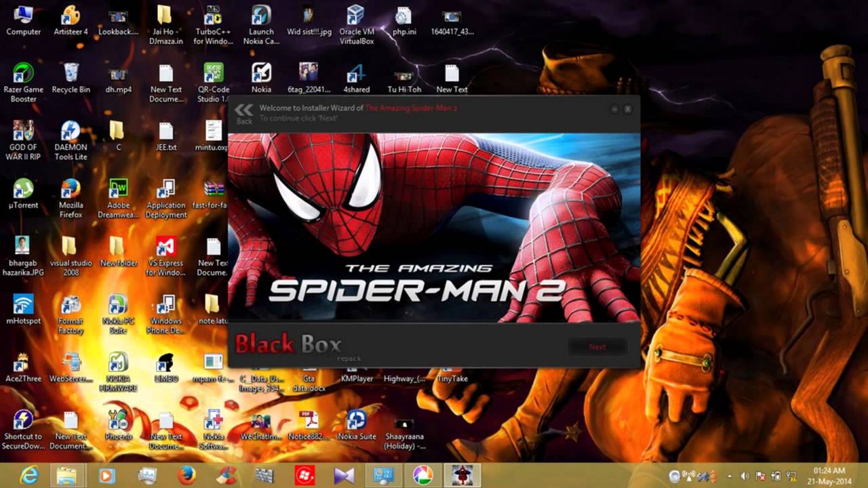Open the Computer desktop icon
The image size is (868, 488).
24,20
